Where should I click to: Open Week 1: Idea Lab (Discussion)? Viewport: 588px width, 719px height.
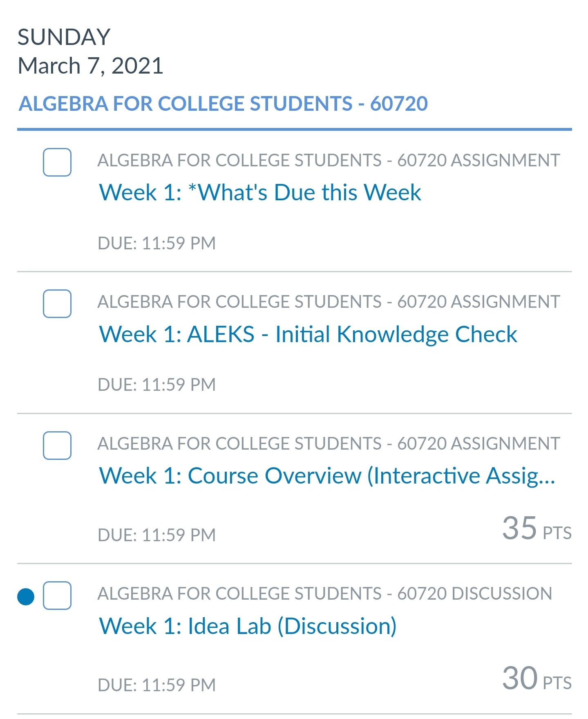click(248, 626)
